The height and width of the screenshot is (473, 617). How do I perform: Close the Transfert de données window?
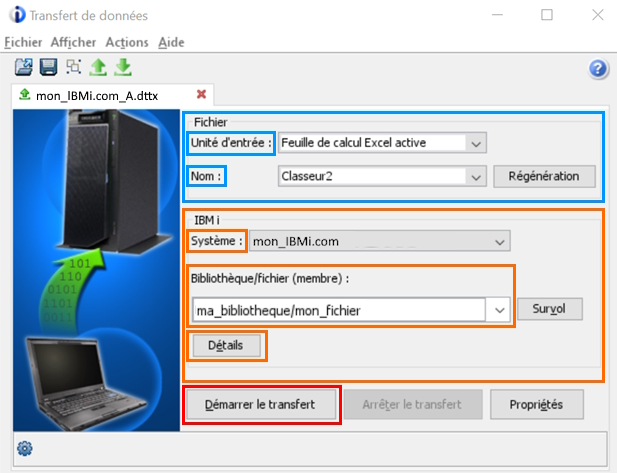[598, 15]
